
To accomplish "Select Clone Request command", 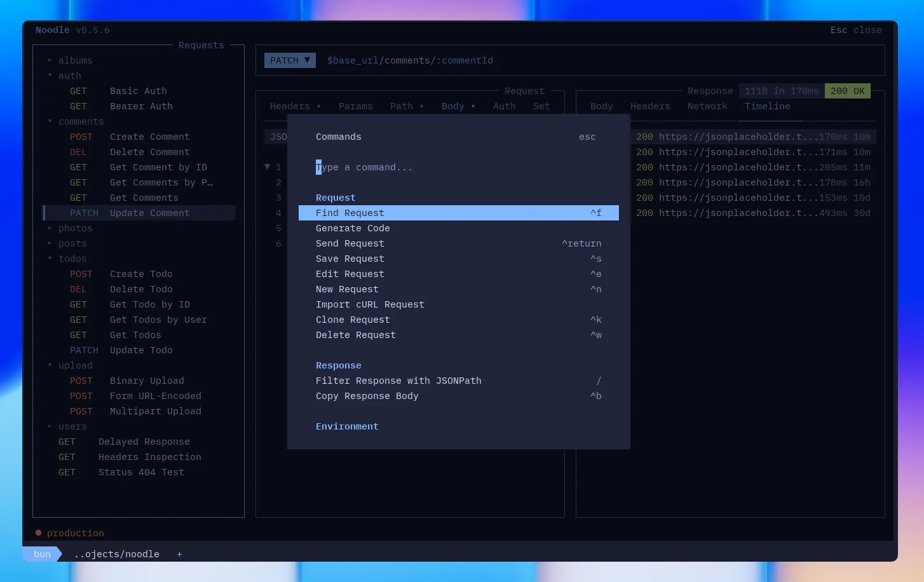I will point(459,320).
